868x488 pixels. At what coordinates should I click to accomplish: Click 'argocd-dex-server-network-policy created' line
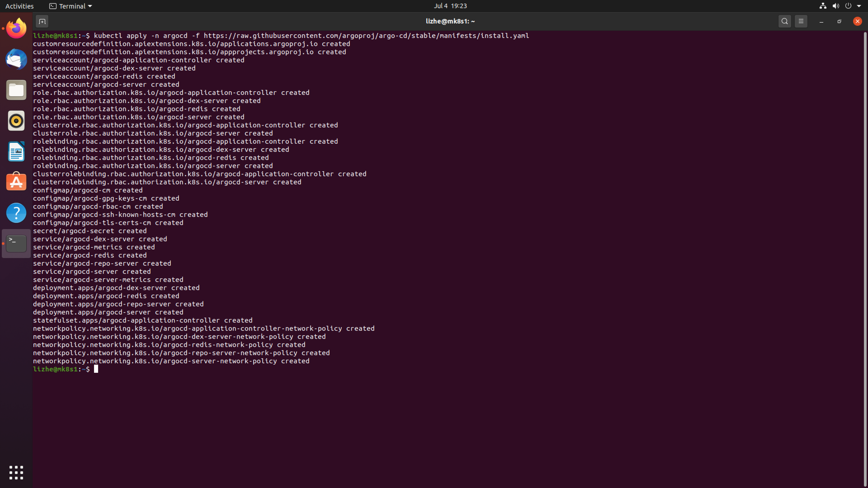click(179, 336)
